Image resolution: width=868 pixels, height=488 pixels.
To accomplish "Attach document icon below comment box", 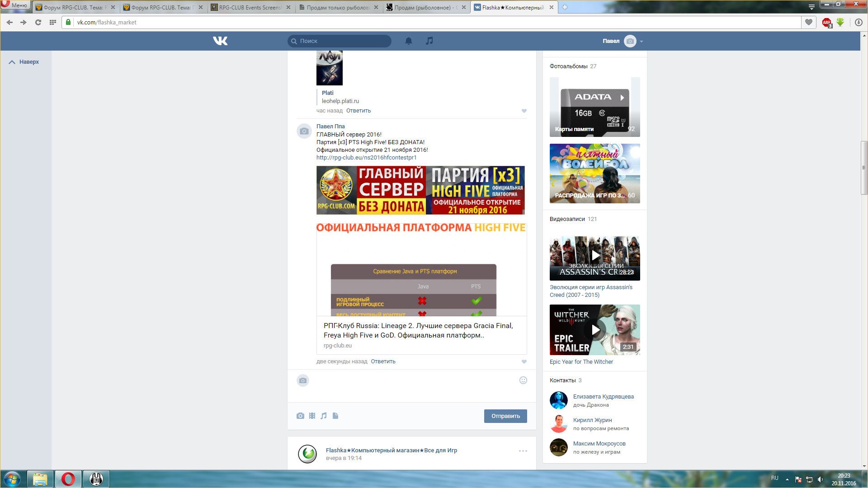I will tap(335, 416).
